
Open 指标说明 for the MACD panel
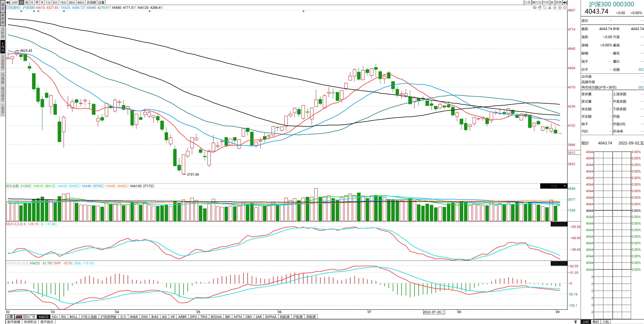point(559,263)
